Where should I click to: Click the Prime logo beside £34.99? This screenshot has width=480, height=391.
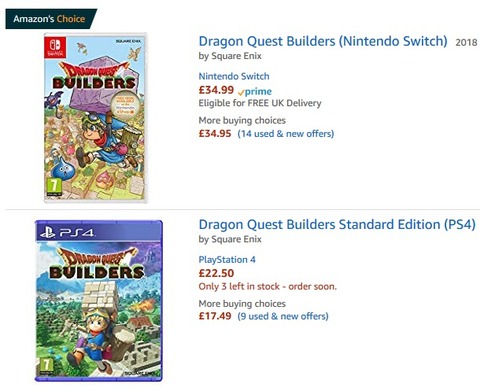(x=255, y=91)
